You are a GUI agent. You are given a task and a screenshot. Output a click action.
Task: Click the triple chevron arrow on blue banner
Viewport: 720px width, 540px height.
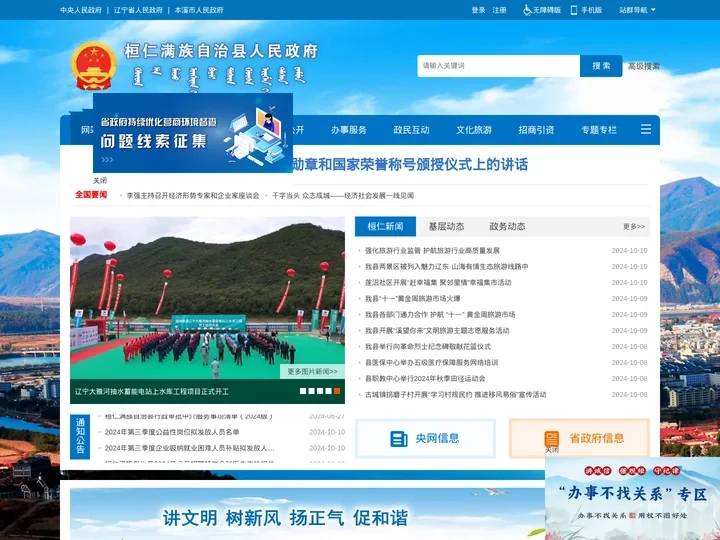[107, 160]
